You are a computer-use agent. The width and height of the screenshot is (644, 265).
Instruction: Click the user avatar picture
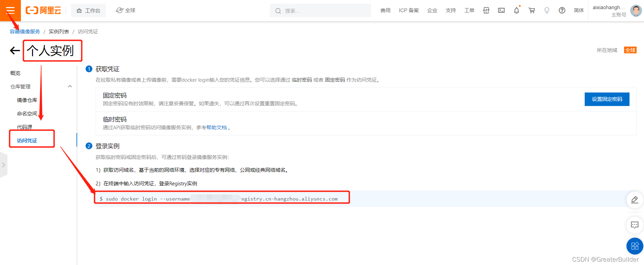[636, 10]
